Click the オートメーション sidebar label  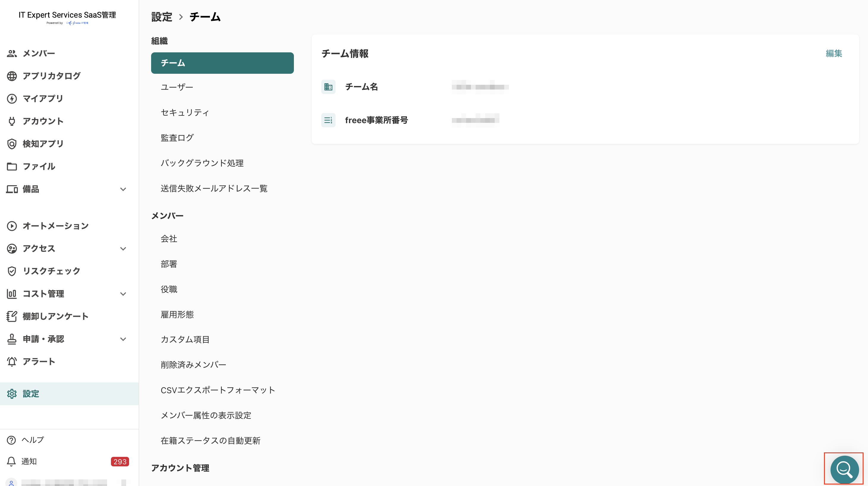55,226
